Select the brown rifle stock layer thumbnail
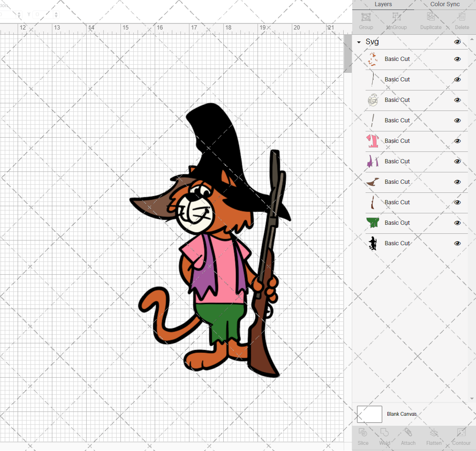The height and width of the screenshot is (451, 476). [x=373, y=202]
